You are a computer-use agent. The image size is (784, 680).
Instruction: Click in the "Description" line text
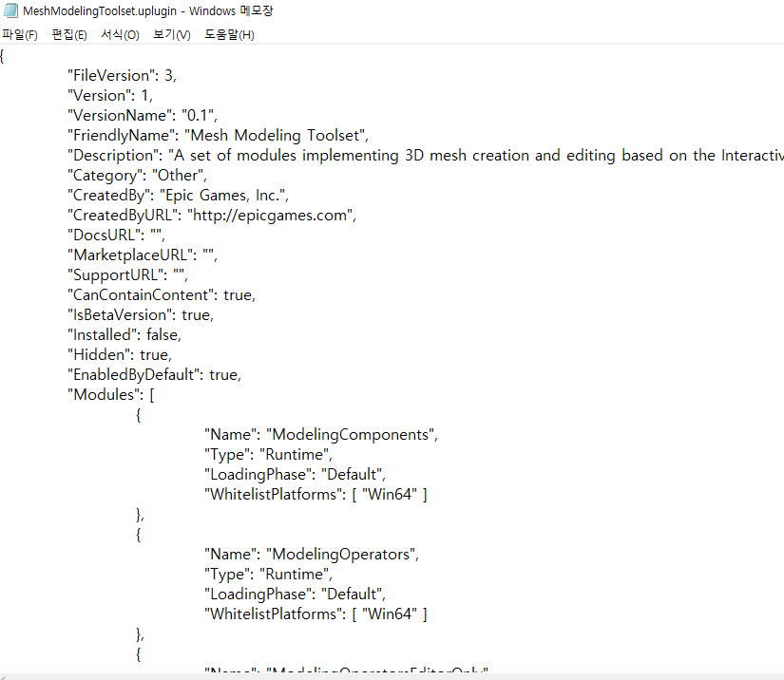[x=426, y=156]
